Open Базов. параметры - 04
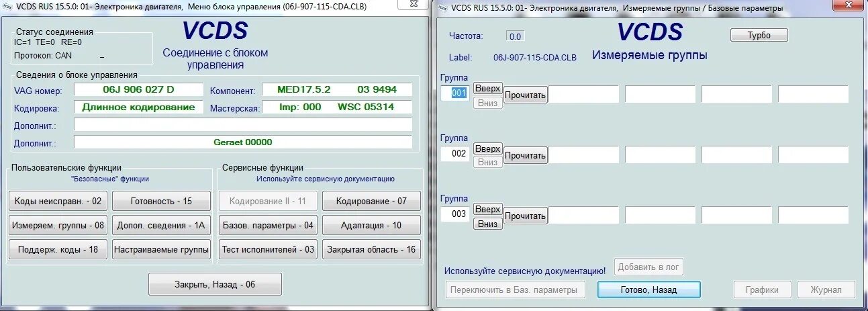Screen dimensions: 868x311 point(268,225)
